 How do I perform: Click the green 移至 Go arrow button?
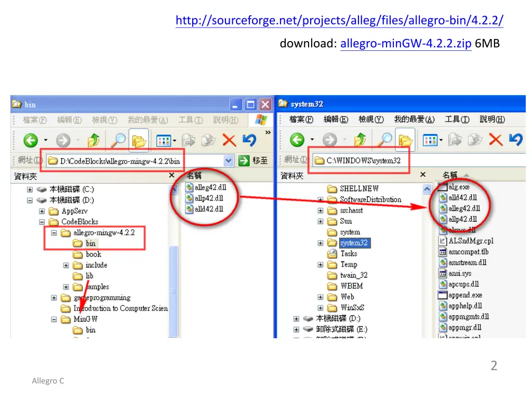click(244, 161)
